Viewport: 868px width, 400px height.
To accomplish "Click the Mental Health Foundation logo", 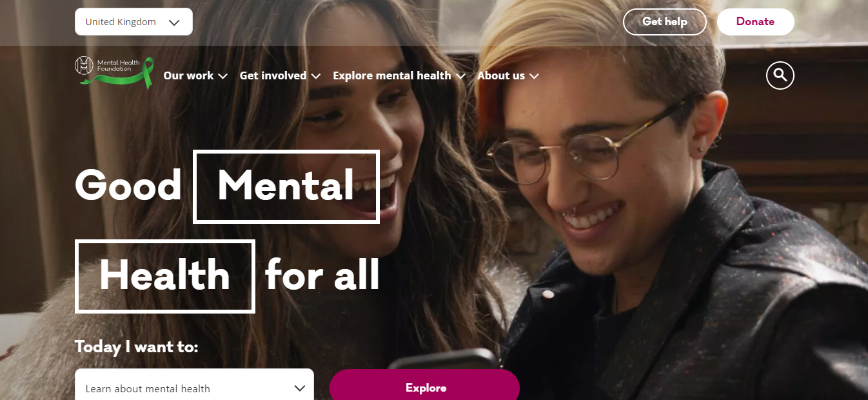I will point(114,72).
